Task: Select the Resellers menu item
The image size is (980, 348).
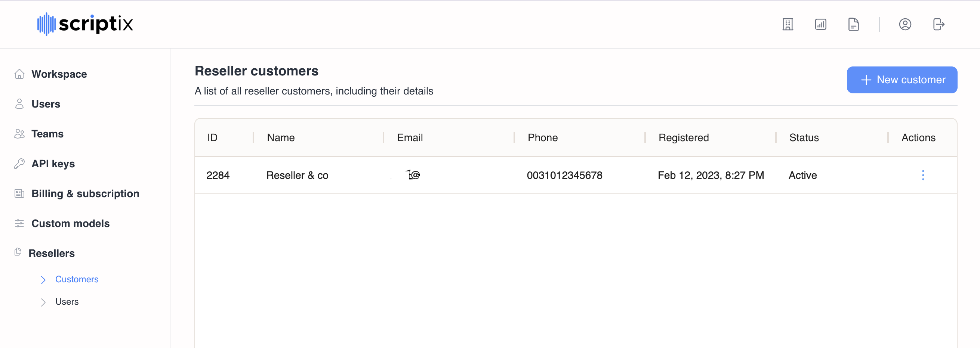Action: point(51,253)
